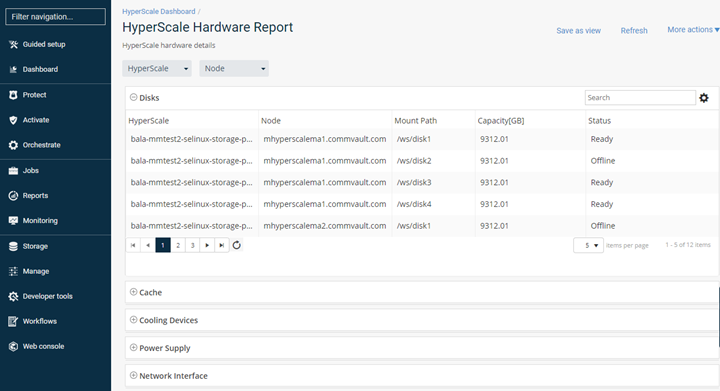
Task: Click Offline status in mhyperscalema2 row
Action: click(603, 226)
